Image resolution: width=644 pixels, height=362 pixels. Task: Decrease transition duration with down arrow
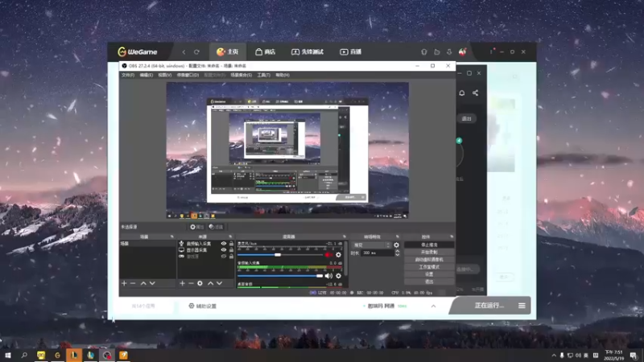(x=397, y=255)
